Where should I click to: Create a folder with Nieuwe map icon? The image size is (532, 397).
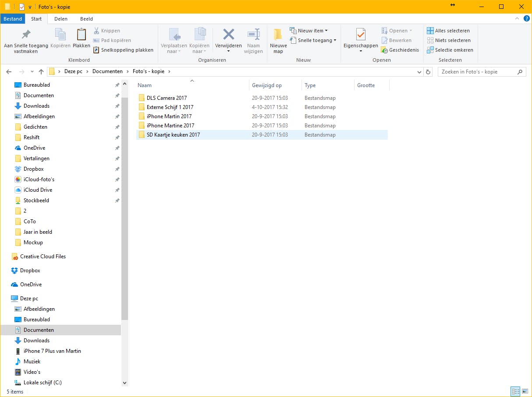coord(278,35)
